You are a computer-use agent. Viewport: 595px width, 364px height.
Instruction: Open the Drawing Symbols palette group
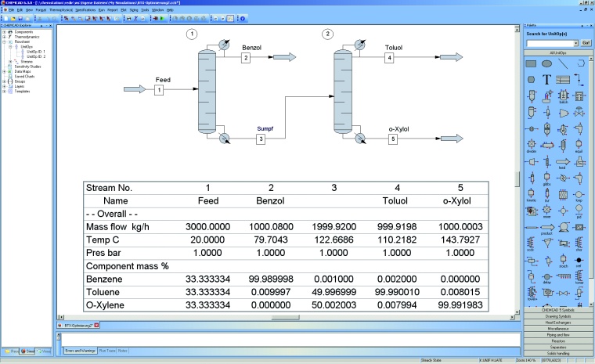pos(557,316)
